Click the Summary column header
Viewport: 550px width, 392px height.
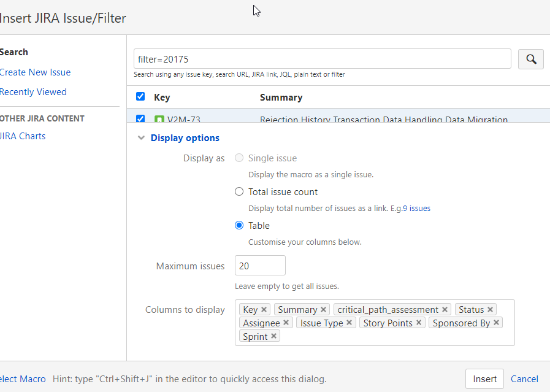[x=281, y=97]
